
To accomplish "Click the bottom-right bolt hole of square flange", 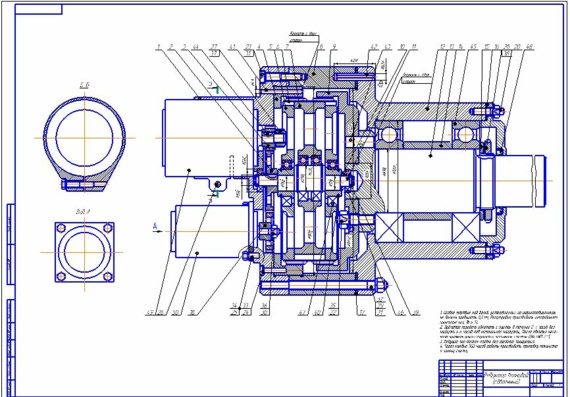I will [108, 276].
